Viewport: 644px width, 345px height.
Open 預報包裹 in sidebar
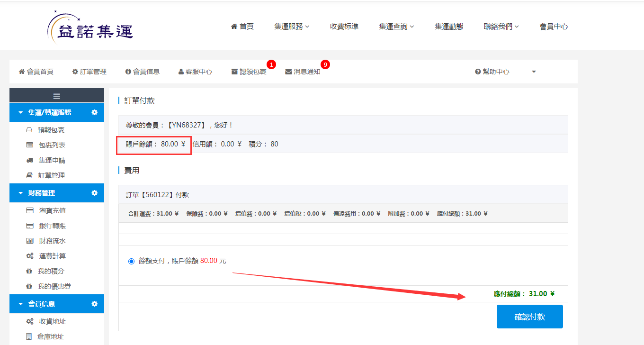pos(52,130)
